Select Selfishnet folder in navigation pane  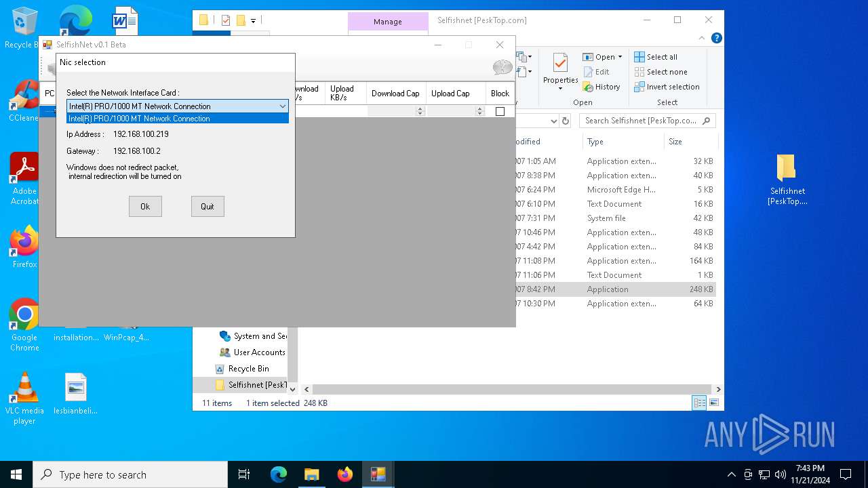pyautogui.click(x=251, y=385)
